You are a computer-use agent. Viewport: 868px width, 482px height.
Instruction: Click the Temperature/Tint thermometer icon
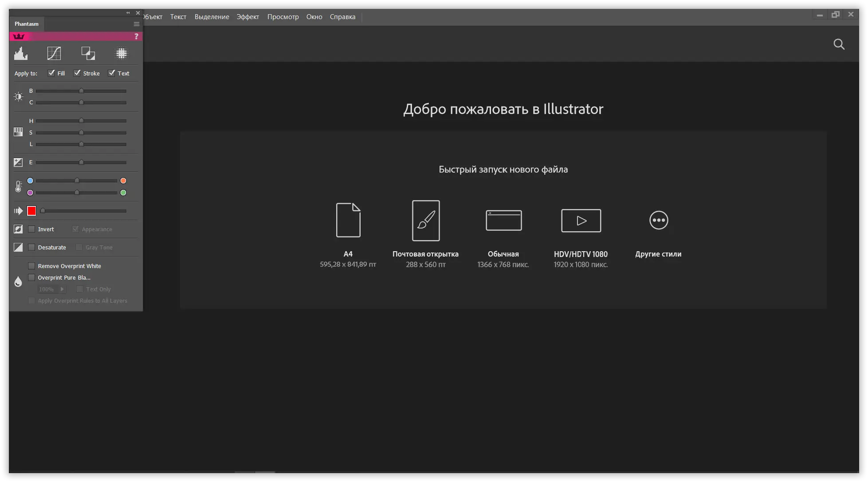(18, 186)
